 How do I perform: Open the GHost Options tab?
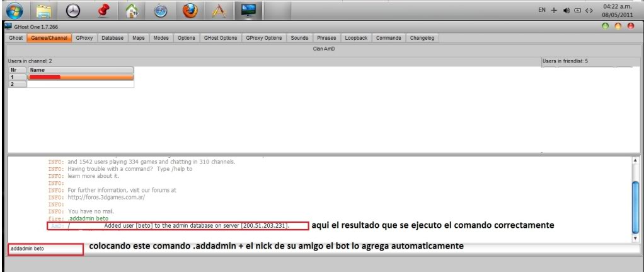[221, 38]
